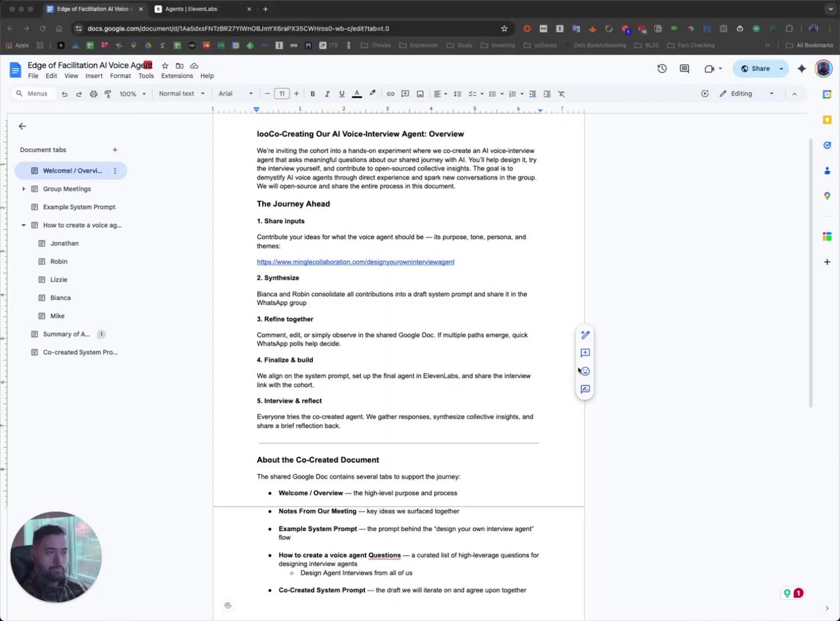
Task: Click the font size field
Action: [282, 94]
